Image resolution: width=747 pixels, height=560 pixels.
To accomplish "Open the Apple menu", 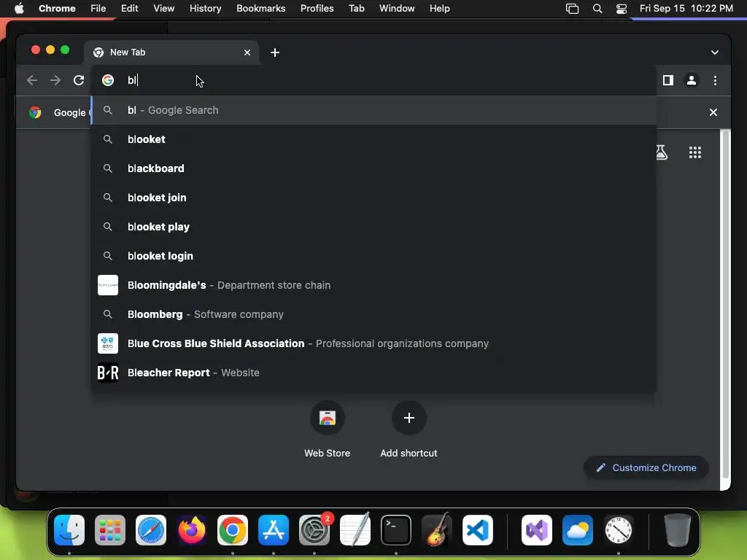I will 19,9.
